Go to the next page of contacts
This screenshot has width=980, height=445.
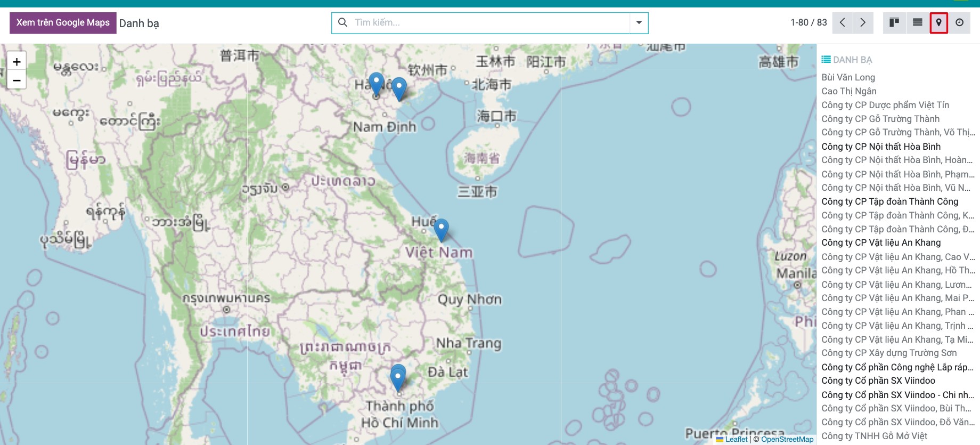pyautogui.click(x=863, y=22)
